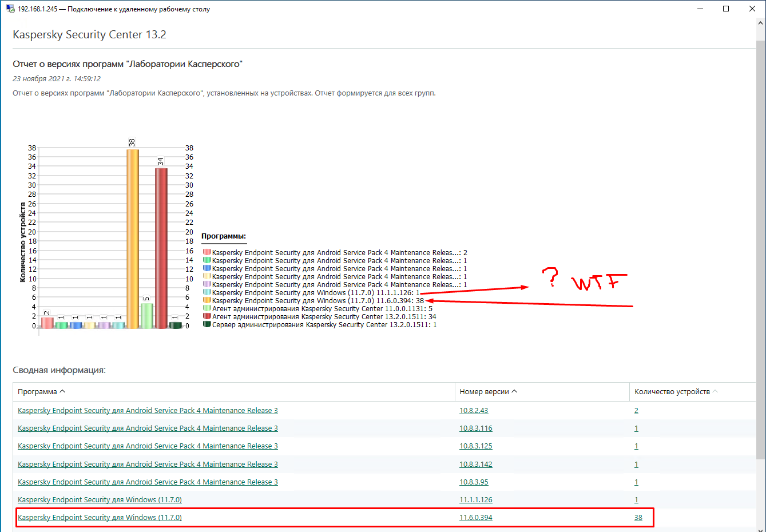Screen dimensions: 766x532
Task: Click the light green chart bar labeled 5
Action: (147, 316)
